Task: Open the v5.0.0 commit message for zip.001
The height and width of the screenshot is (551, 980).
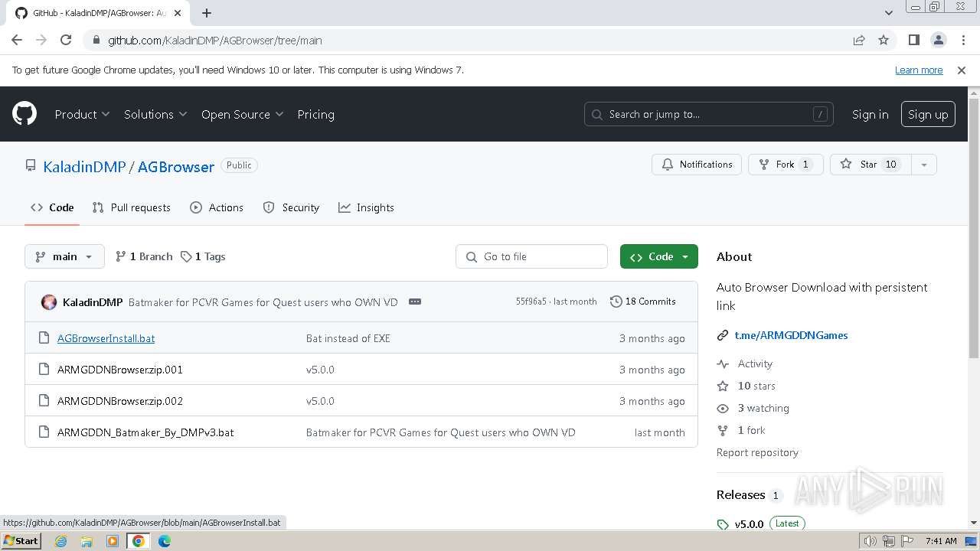Action: click(320, 370)
